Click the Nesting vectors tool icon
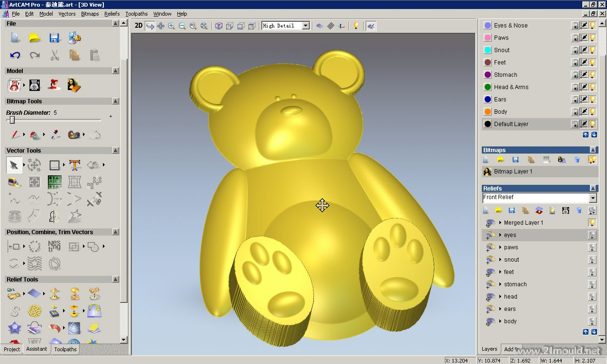607x364 pixels. click(x=55, y=246)
